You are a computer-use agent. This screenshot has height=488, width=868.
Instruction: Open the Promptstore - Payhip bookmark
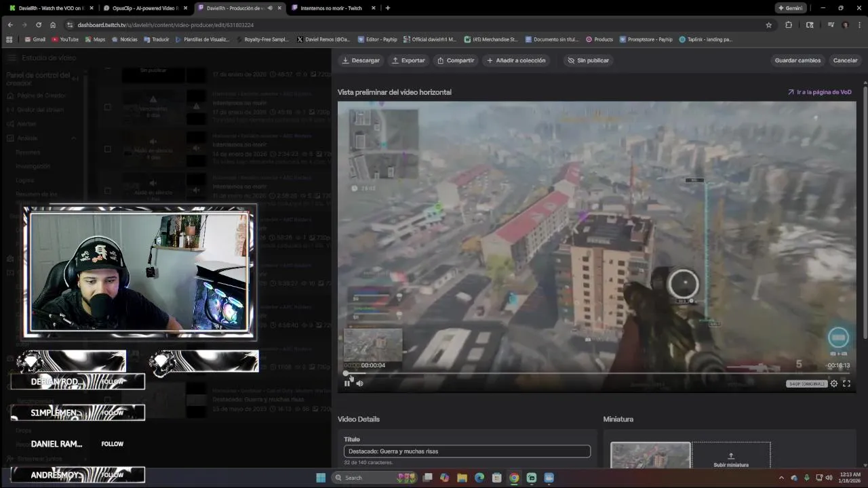click(646, 39)
